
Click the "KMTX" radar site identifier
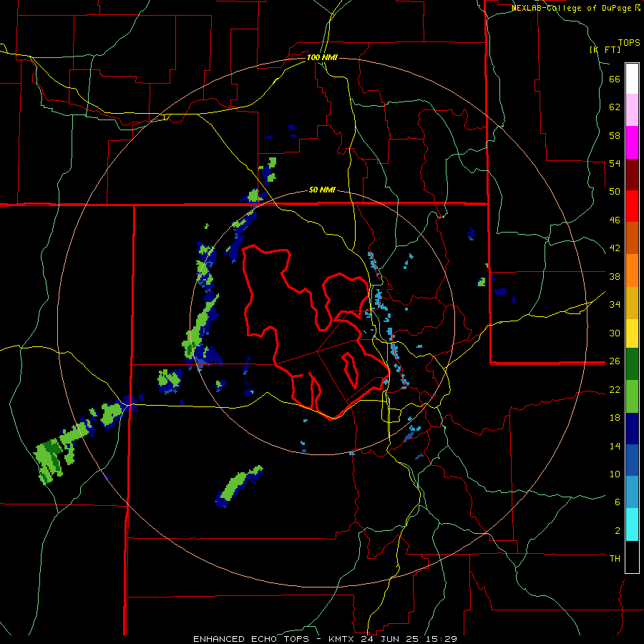(341, 639)
